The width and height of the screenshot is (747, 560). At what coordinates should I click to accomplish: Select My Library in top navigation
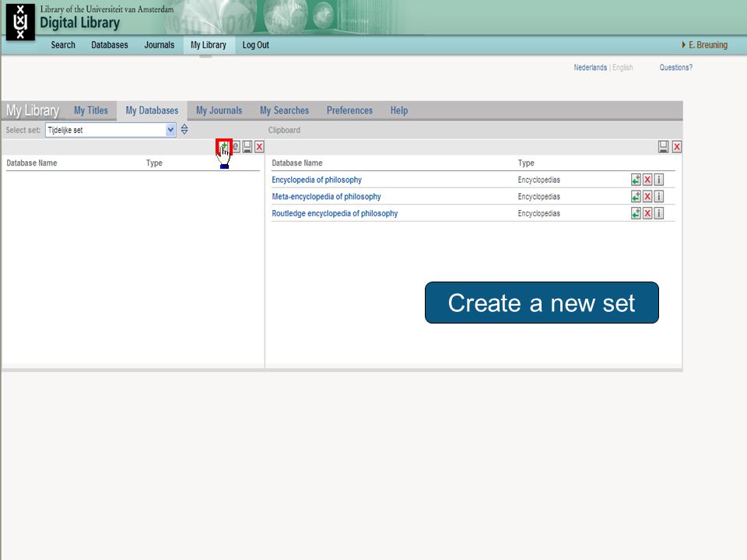[x=209, y=45]
